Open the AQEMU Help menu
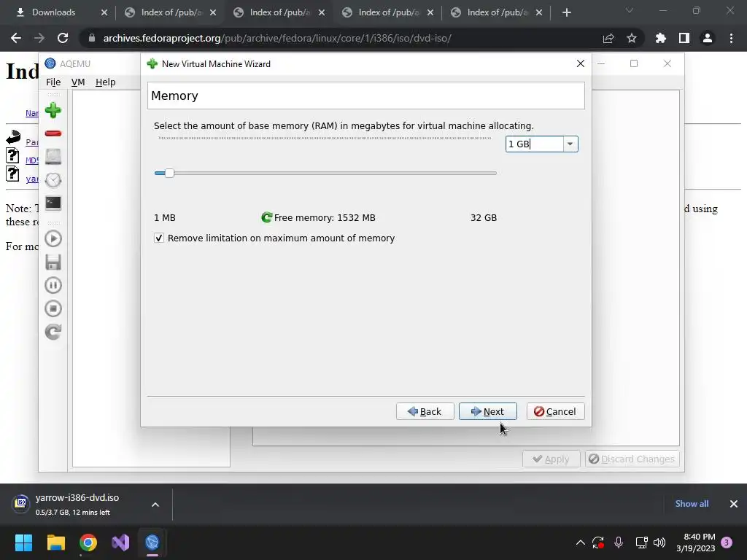This screenshot has height=560, width=747. pyautogui.click(x=105, y=82)
